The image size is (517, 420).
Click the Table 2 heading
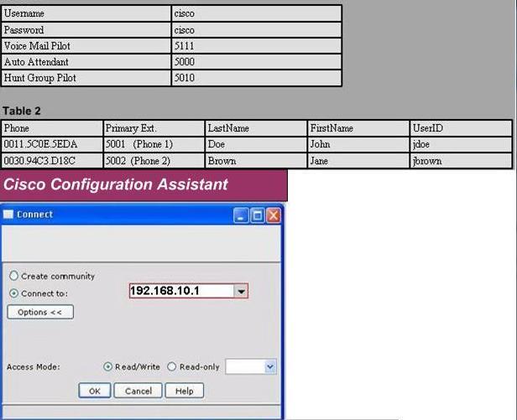(22, 111)
